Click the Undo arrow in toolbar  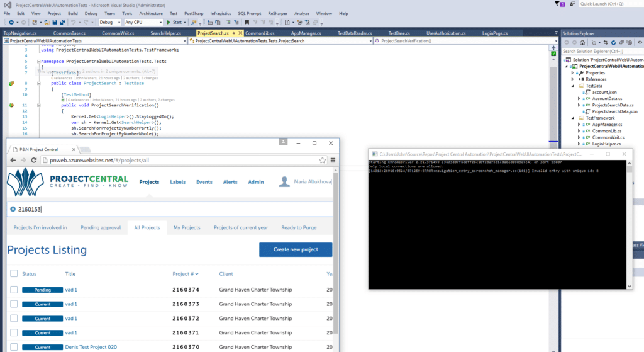tap(73, 22)
